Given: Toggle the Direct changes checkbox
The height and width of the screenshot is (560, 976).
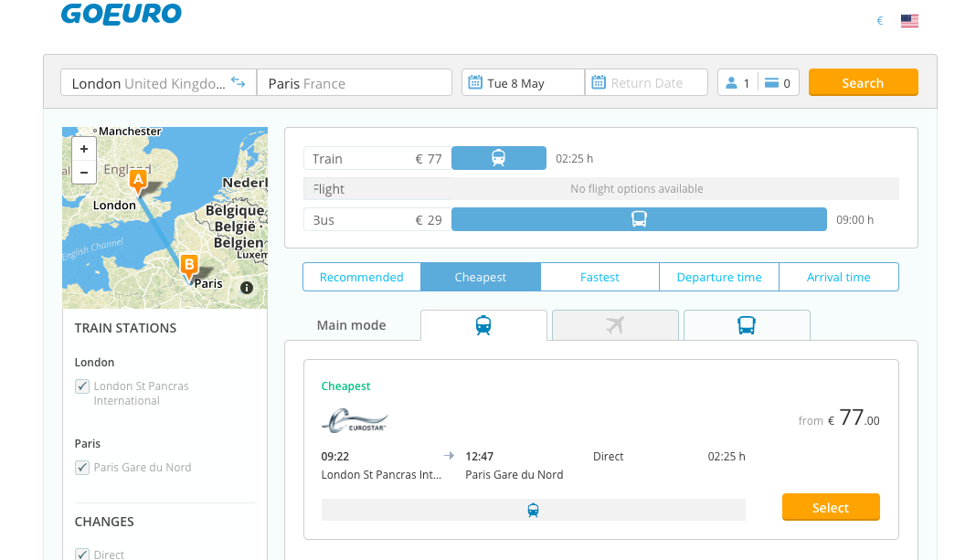Looking at the screenshot, I should (82, 554).
